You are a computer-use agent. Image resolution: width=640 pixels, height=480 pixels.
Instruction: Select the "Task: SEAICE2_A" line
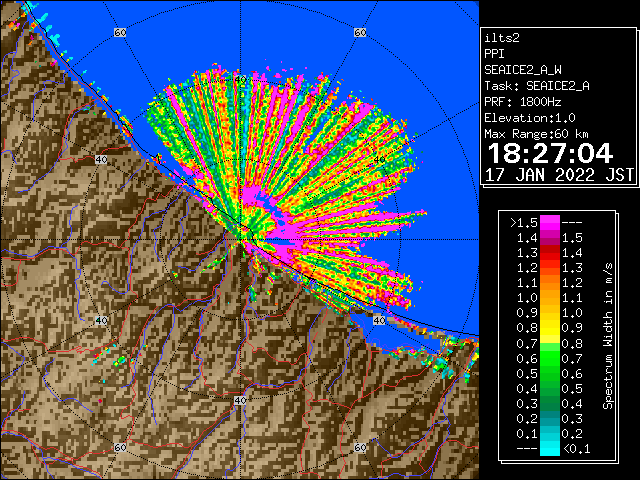pos(537,86)
